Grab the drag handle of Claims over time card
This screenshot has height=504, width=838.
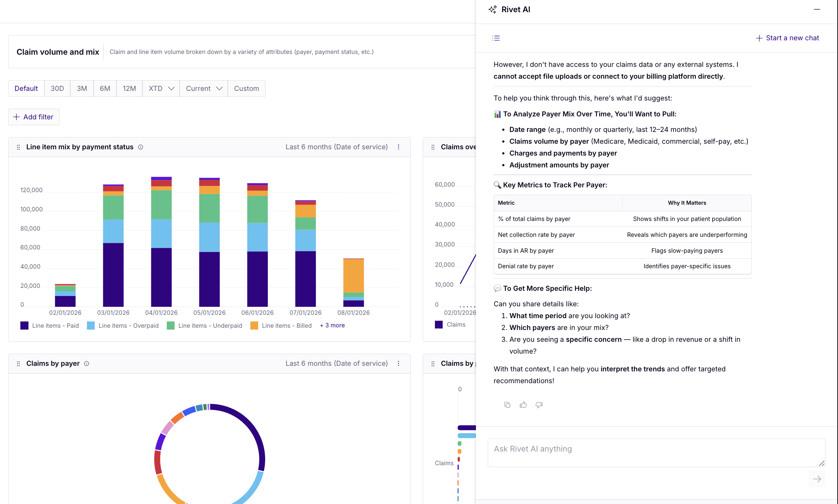[x=433, y=147]
